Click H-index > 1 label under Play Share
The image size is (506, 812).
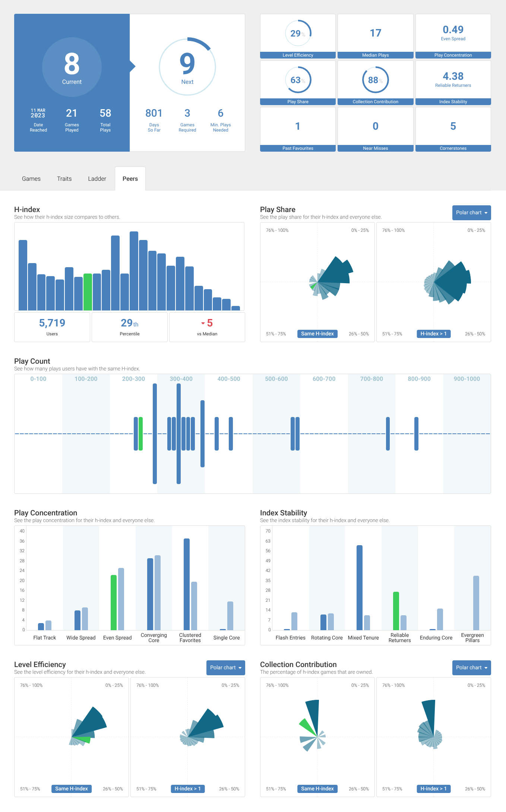[434, 334]
